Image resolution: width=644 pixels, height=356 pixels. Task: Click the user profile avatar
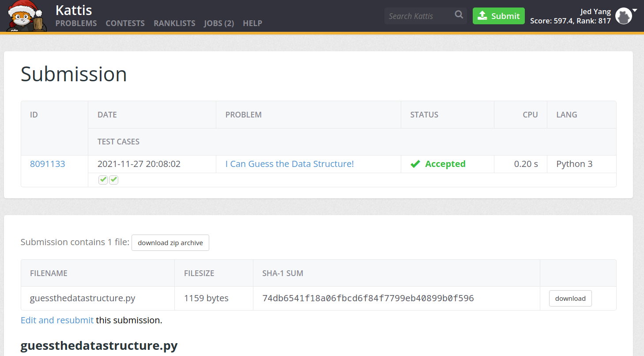click(x=623, y=16)
